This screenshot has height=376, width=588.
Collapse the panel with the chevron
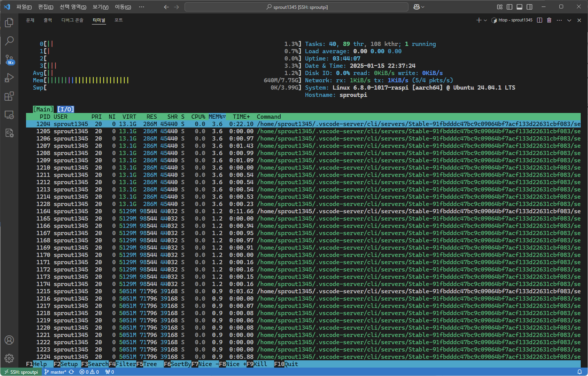(x=569, y=20)
